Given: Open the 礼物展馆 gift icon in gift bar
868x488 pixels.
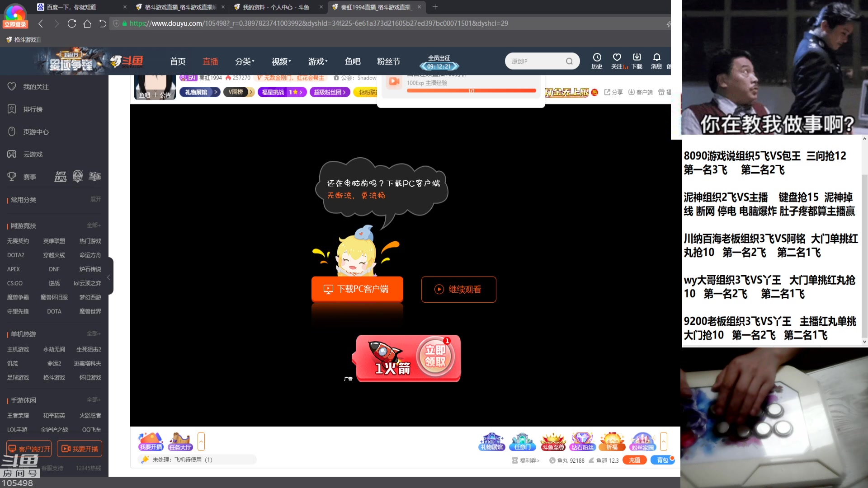Looking at the screenshot, I should pos(492,441).
